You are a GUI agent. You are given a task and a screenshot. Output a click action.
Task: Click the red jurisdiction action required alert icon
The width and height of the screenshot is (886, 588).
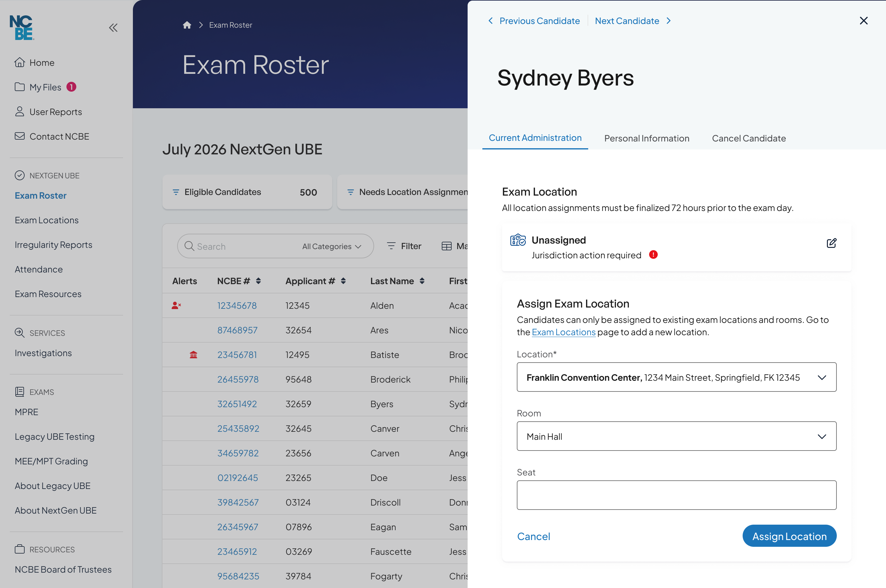point(653,255)
